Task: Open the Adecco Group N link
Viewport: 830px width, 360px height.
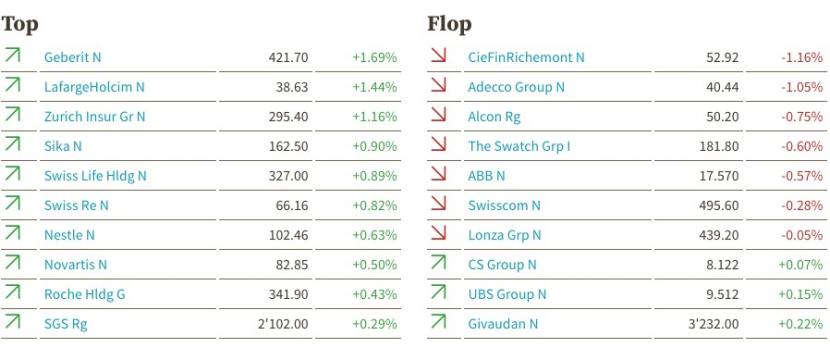Action: point(516,87)
